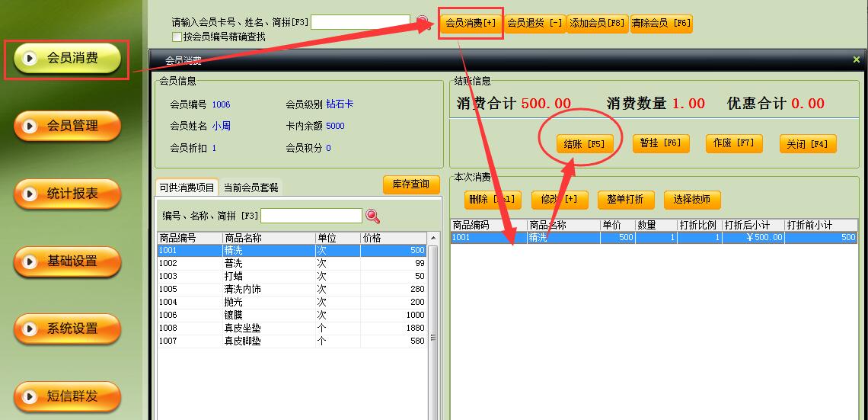Open 会员消费 in the left sidebar
Screen dimensions: 868x420
(67, 59)
